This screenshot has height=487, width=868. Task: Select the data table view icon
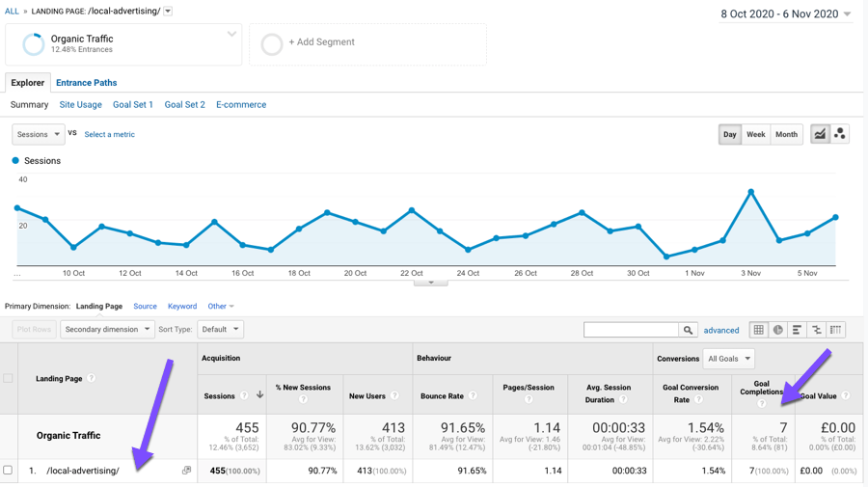pos(759,330)
